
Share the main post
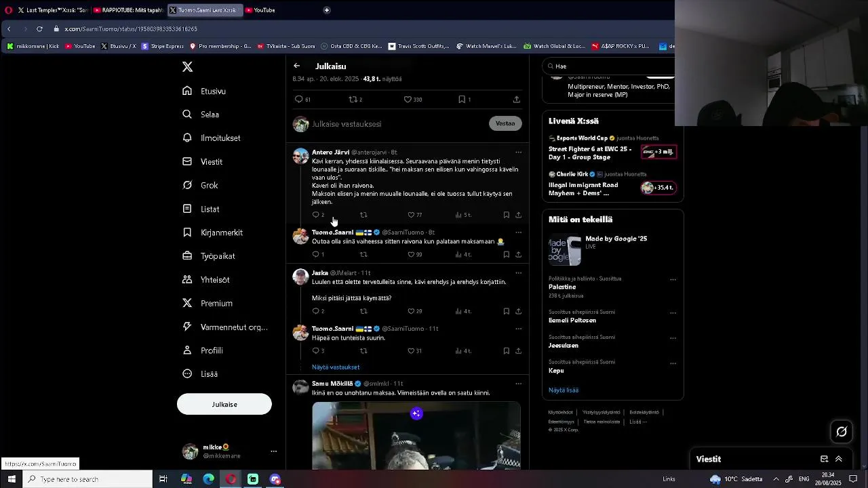517,100
